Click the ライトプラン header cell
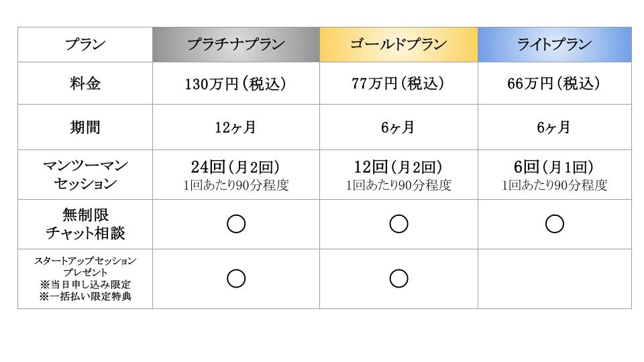This screenshot has width=644, height=362. (x=555, y=45)
